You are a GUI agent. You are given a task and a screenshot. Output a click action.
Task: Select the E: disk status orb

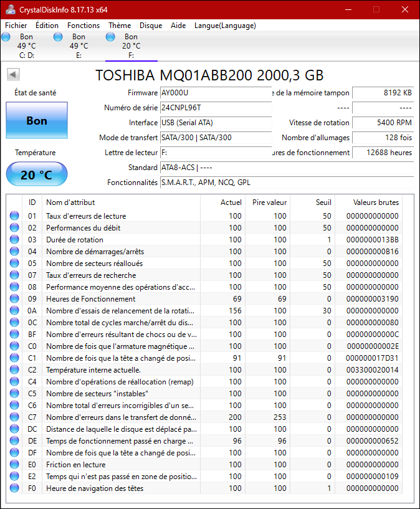pos(58,37)
